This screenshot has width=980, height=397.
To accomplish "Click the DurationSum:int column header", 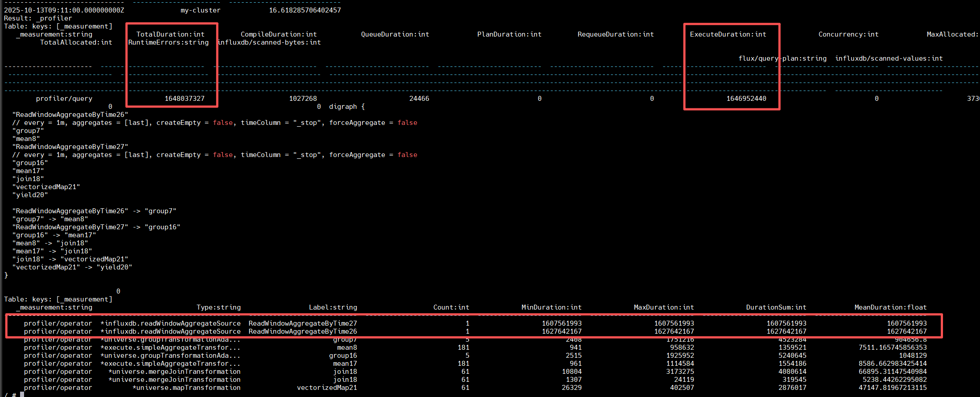I will 776,307.
